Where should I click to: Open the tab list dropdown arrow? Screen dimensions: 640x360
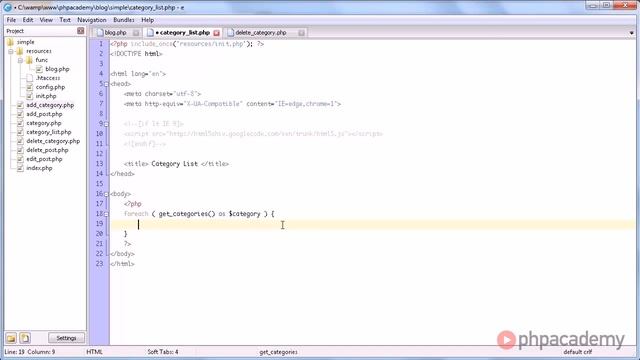(x=631, y=33)
